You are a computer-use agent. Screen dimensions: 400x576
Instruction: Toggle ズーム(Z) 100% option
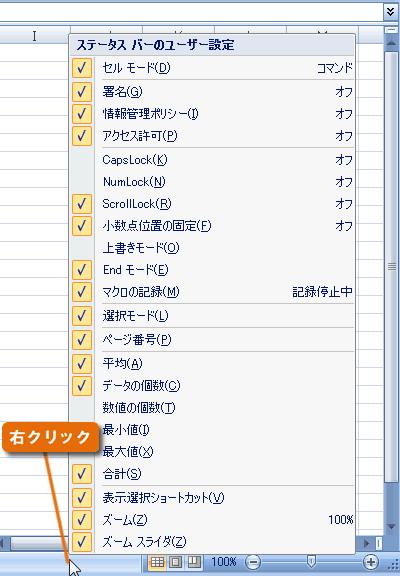click(x=212, y=520)
